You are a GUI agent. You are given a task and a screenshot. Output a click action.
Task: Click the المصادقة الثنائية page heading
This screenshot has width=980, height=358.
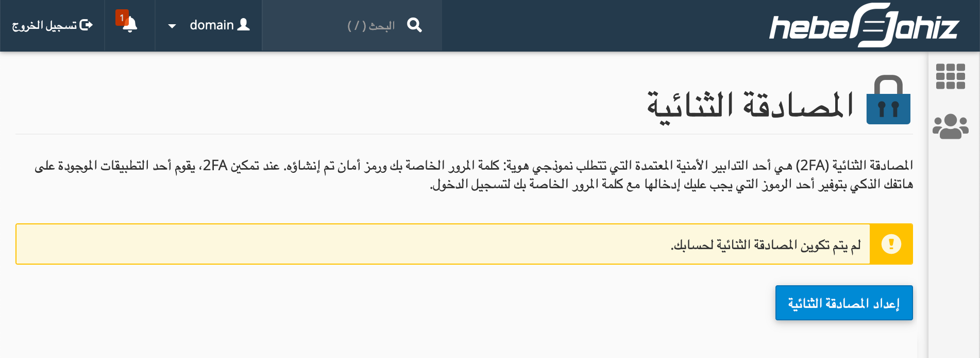(750, 105)
